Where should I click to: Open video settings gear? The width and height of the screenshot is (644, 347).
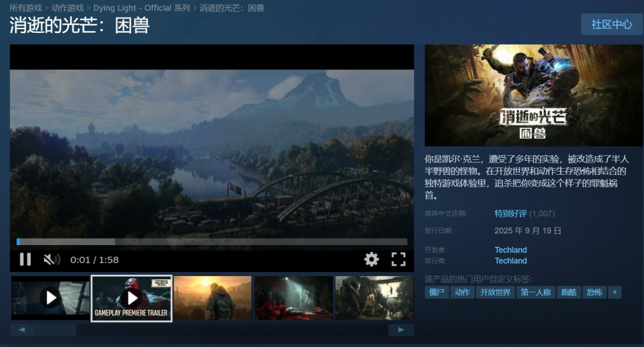[371, 259]
